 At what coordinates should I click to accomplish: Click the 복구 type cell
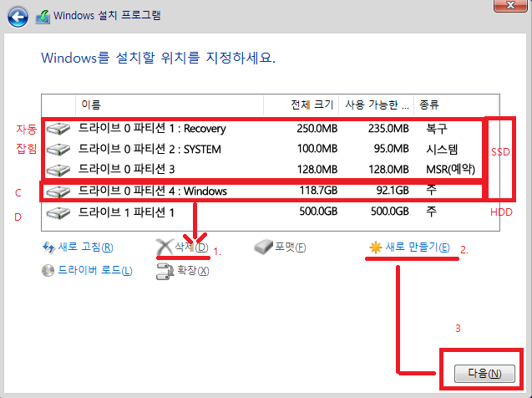[437, 129]
